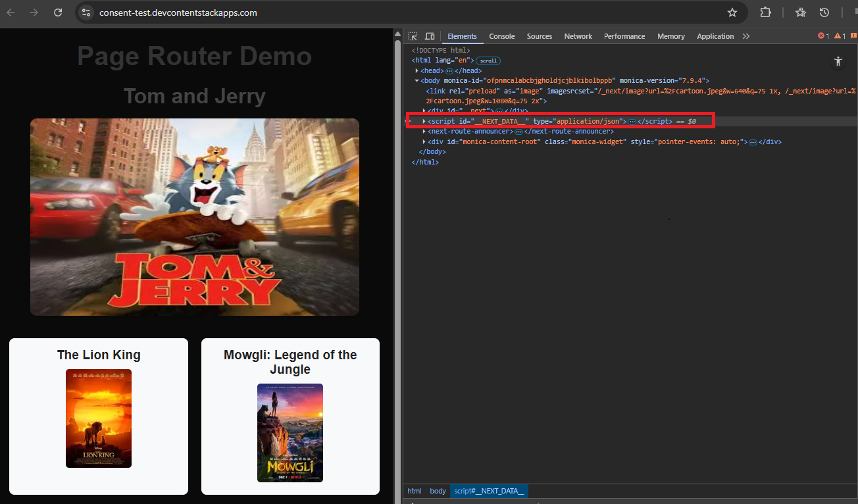Image resolution: width=858 pixels, height=504 pixels.
Task: Select the closing </body> tag line
Action: point(432,151)
